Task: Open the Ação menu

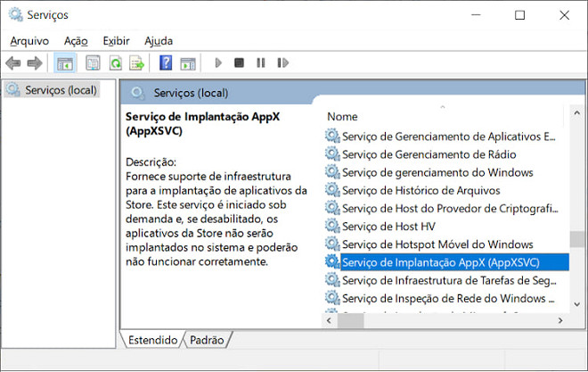Action: (x=76, y=41)
